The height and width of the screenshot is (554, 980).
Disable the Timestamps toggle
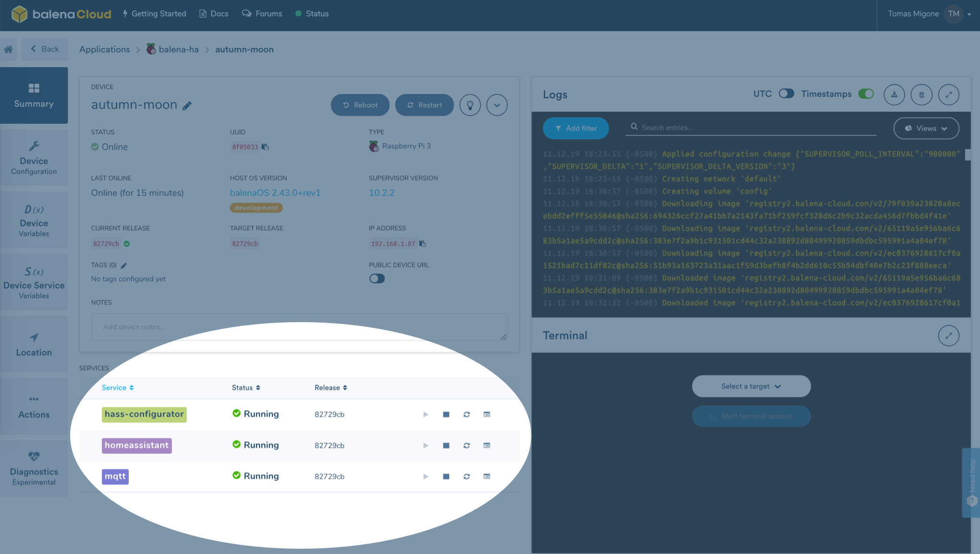tap(866, 94)
